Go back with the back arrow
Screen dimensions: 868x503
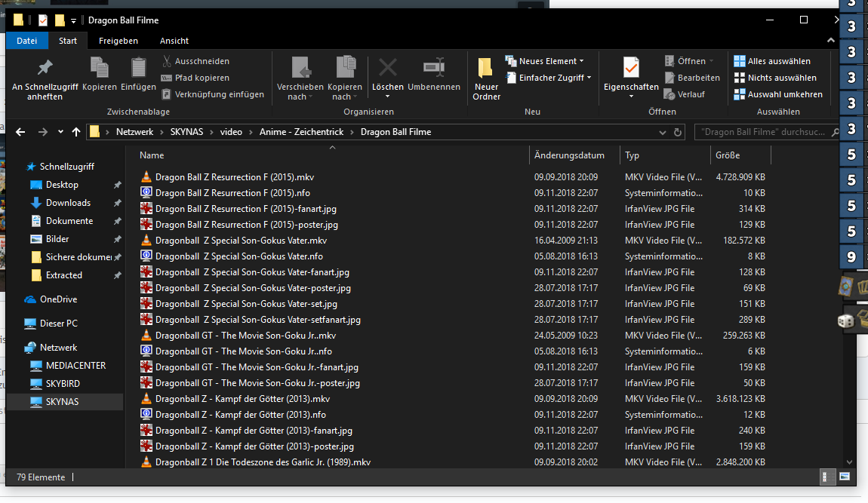click(20, 132)
